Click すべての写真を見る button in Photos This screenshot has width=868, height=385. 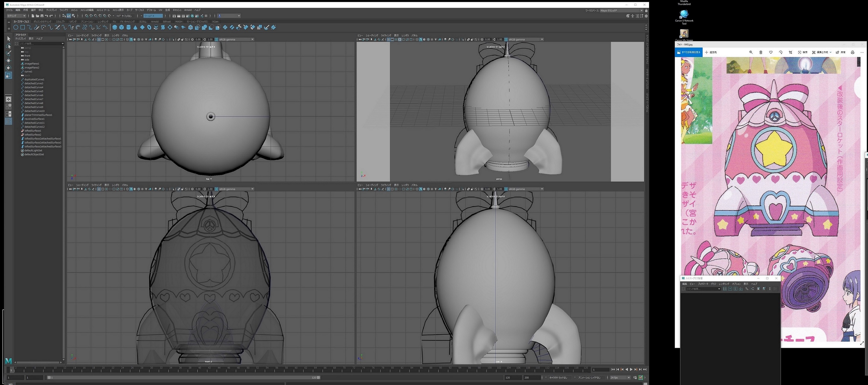coord(688,52)
